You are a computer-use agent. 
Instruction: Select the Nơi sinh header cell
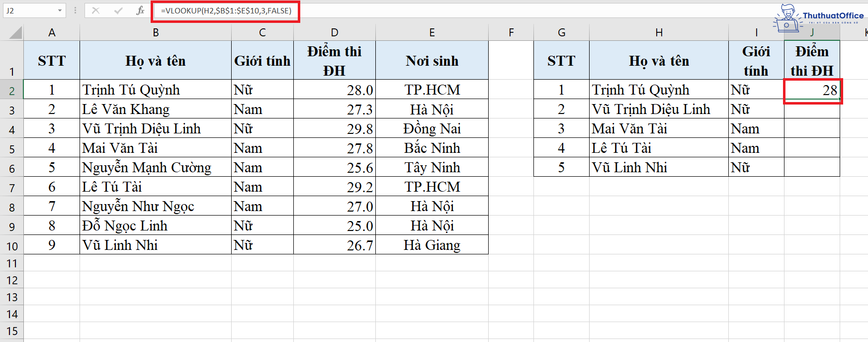tap(432, 61)
